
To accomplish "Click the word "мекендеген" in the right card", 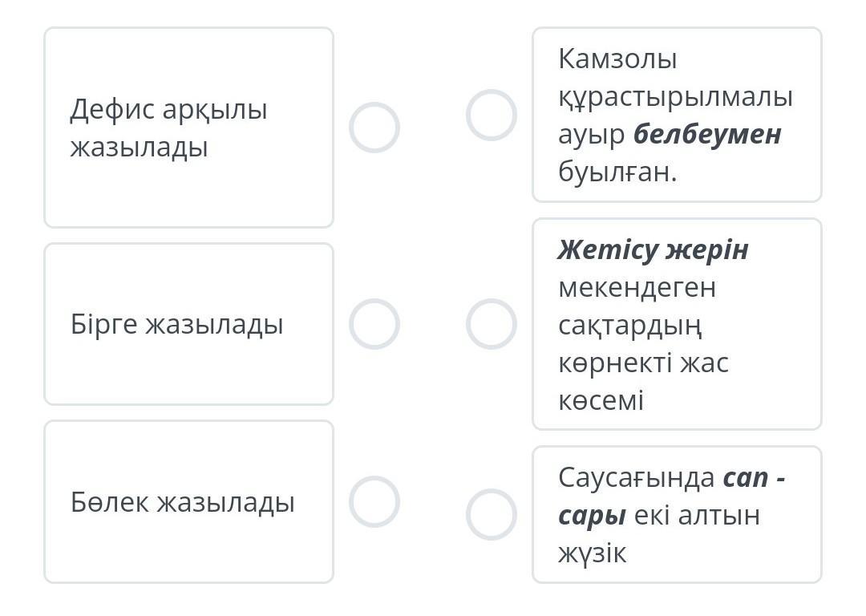I will (x=637, y=286).
